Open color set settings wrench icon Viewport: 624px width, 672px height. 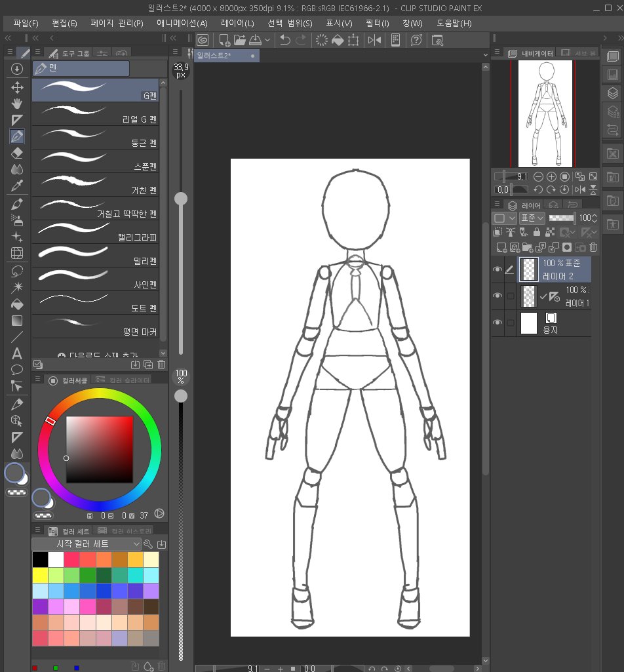coord(148,544)
